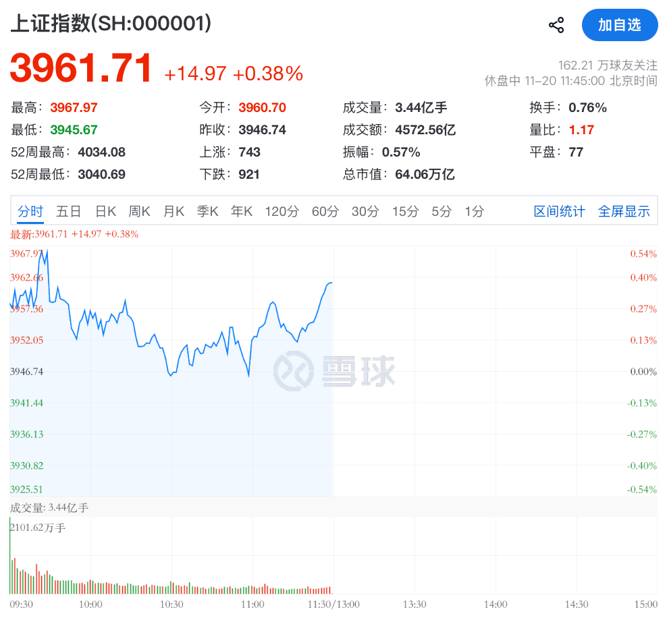The image size is (667, 622).
Task: Click the share icon
Action: 557,25
